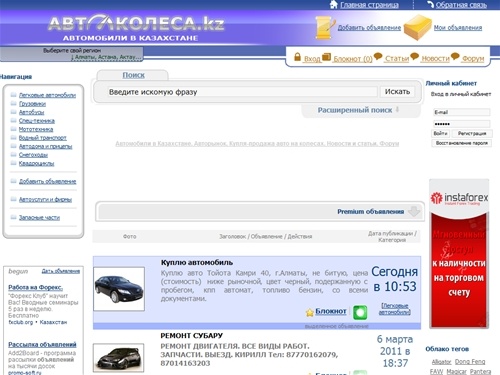This screenshot has height=375, width=500.
Task: Click Добавить объявление in navigation sidebar
Action: 47,181
